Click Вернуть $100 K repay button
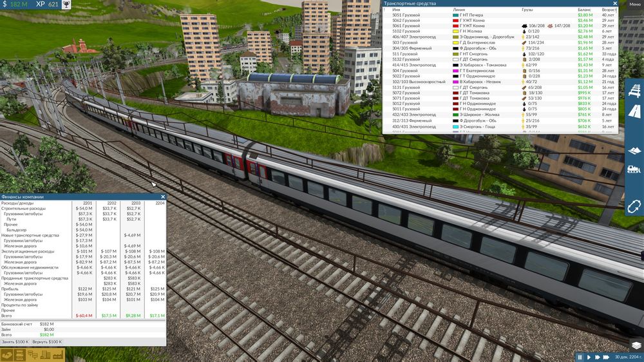The height and width of the screenshot is (362, 644). click(x=47, y=342)
